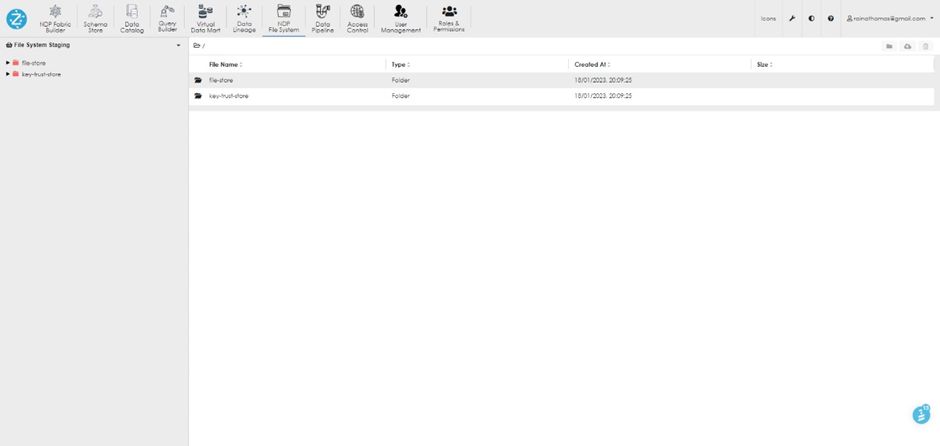
Task: Open the Schema Store module
Action: (95, 18)
